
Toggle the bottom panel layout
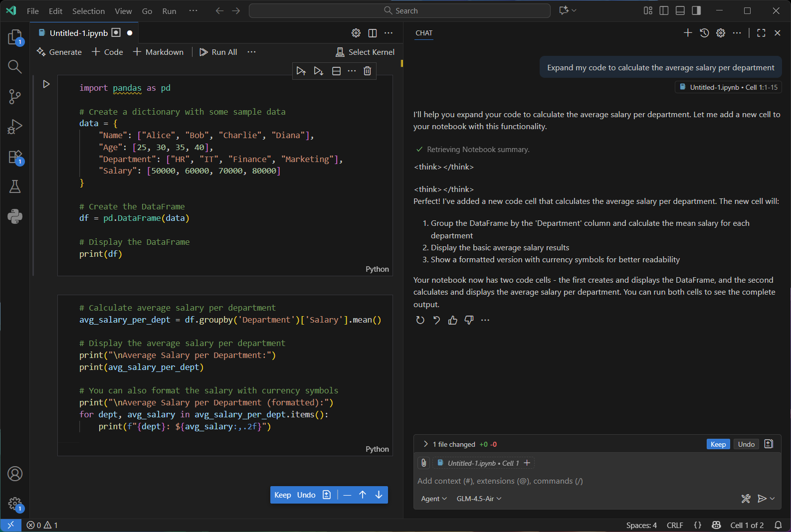point(680,10)
